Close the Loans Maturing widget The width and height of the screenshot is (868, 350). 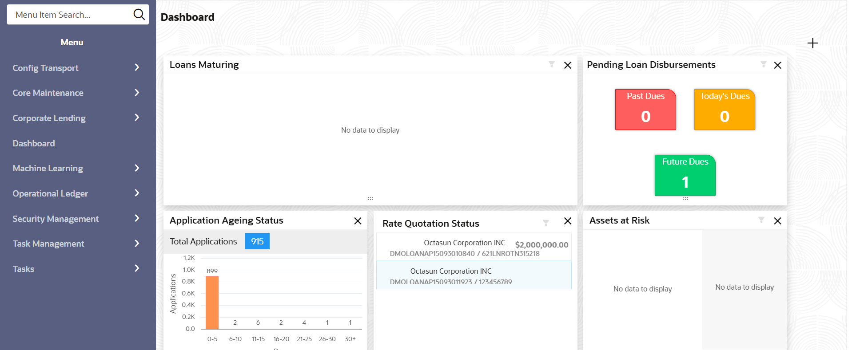(568, 65)
